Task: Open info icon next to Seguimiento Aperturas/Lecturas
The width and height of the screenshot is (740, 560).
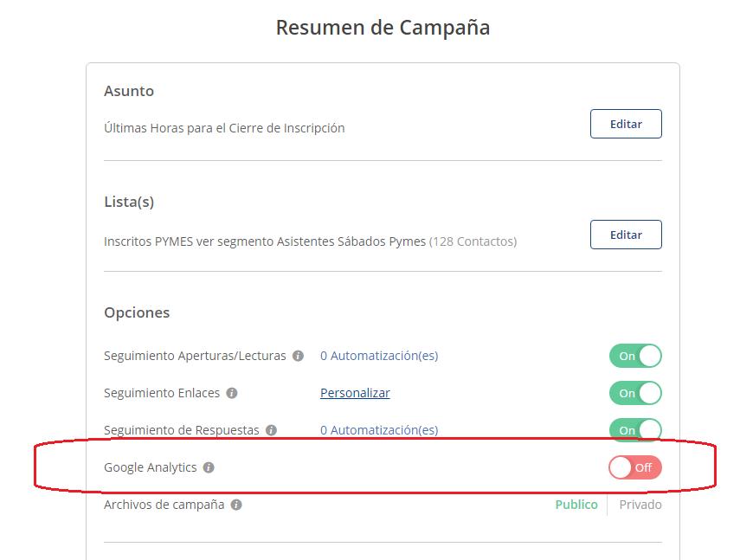Action: 298,356
